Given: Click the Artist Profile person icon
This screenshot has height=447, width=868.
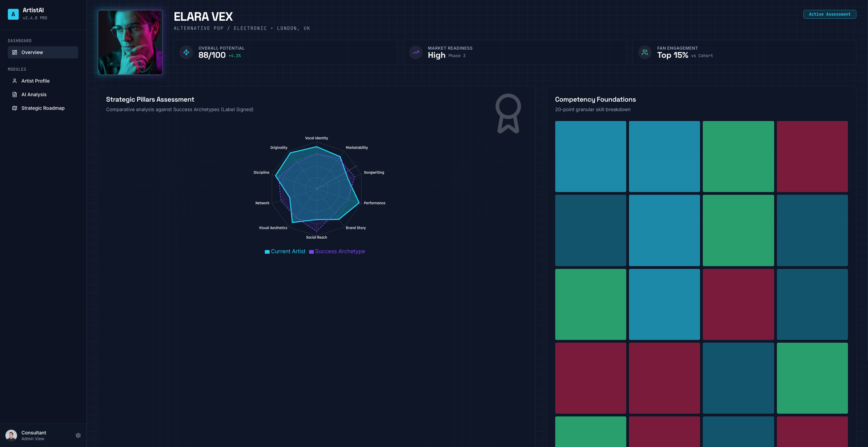Looking at the screenshot, I should coord(15,81).
